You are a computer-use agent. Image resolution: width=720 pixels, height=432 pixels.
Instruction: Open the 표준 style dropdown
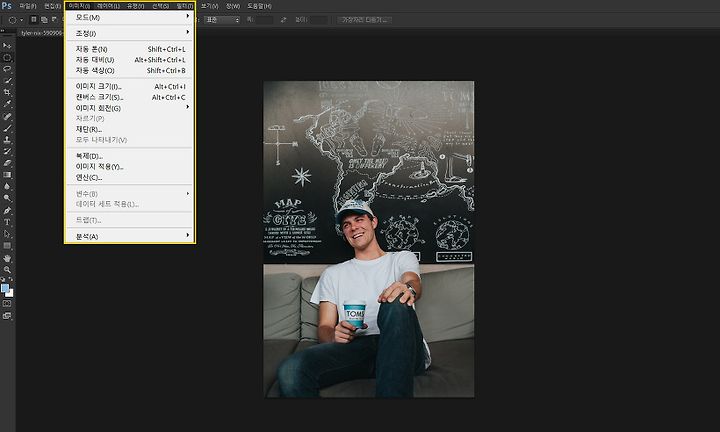222,20
